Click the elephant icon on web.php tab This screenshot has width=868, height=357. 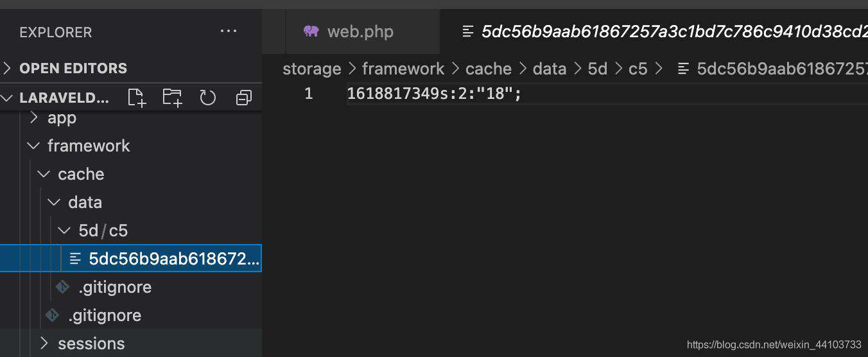[311, 31]
